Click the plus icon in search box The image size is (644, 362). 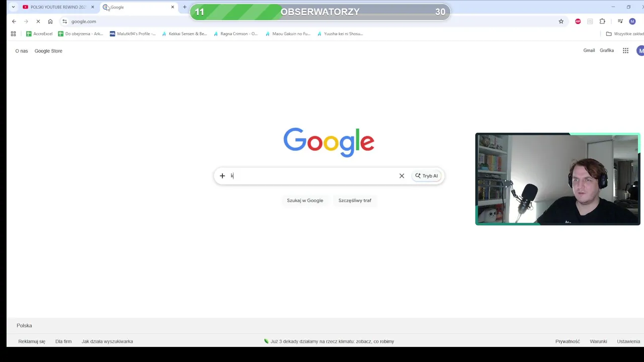pos(222,175)
